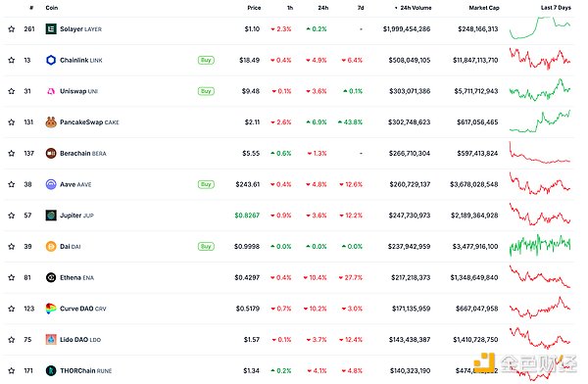Sort by the Coin column header
This screenshot has width=588, height=384.
(x=52, y=8)
